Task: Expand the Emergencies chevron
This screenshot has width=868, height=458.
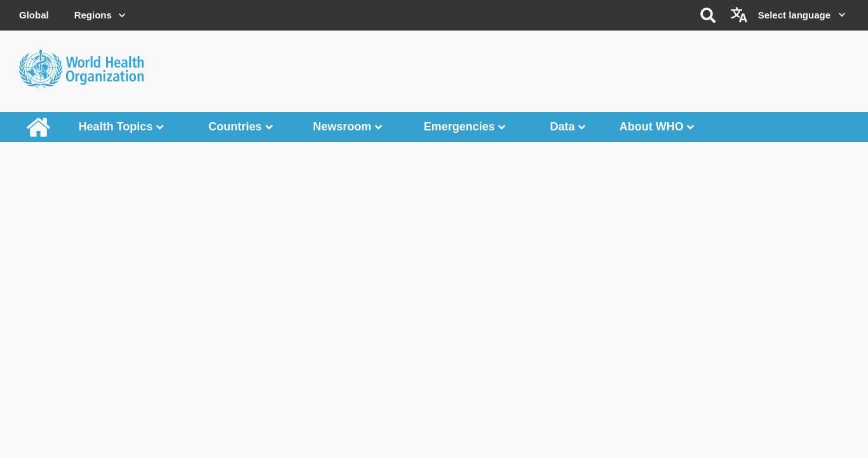Action: [x=502, y=127]
